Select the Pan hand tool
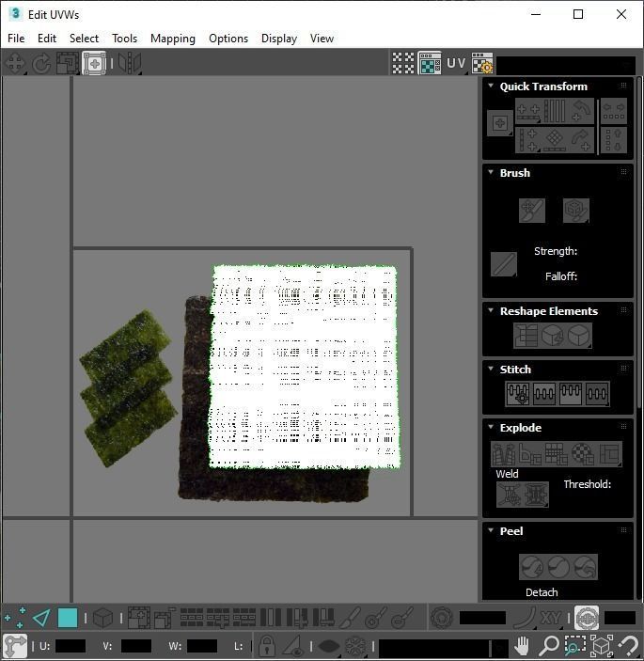644x661 pixels. 522,646
